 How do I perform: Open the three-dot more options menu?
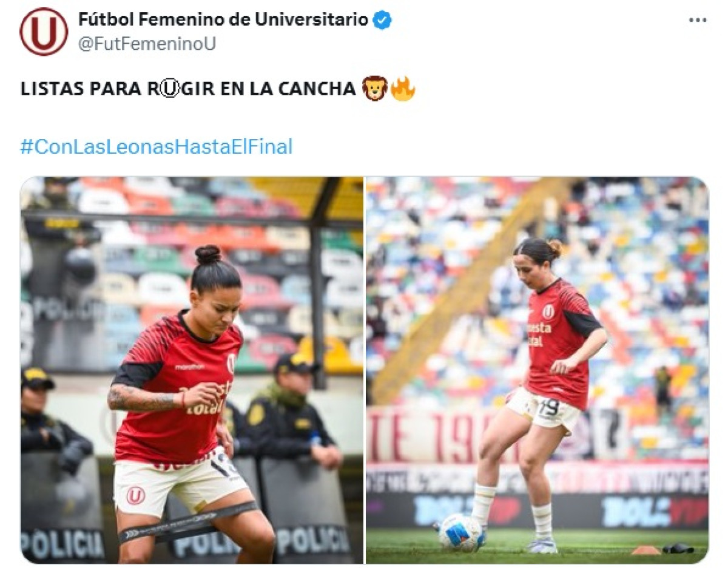[698, 21]
